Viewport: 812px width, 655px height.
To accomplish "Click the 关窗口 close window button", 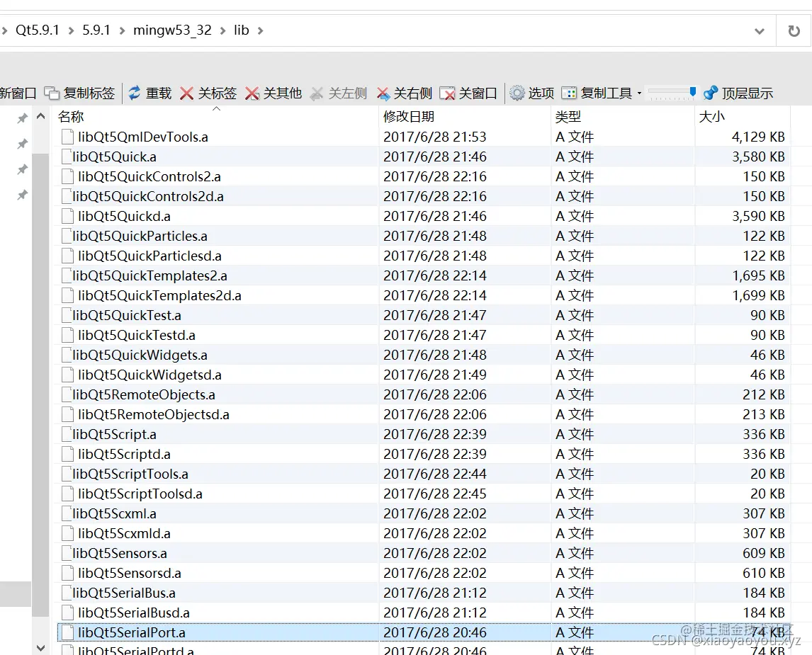I will pos(468,93).
